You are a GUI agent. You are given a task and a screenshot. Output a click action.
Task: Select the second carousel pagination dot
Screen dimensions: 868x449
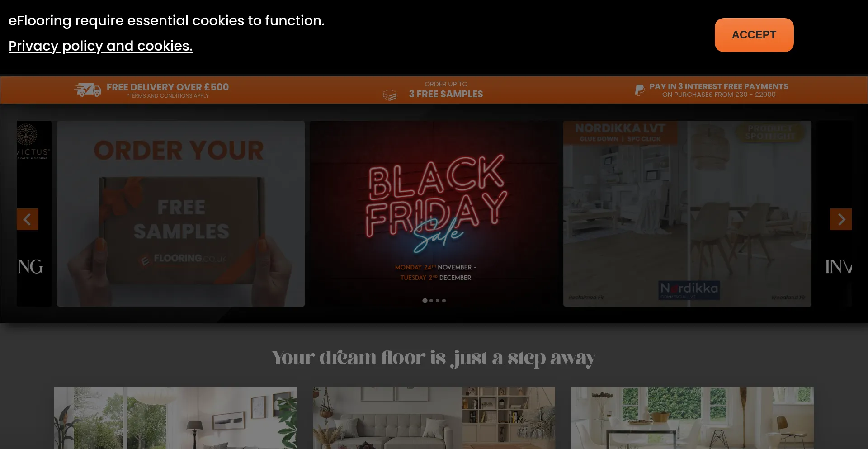pos(431,301)
